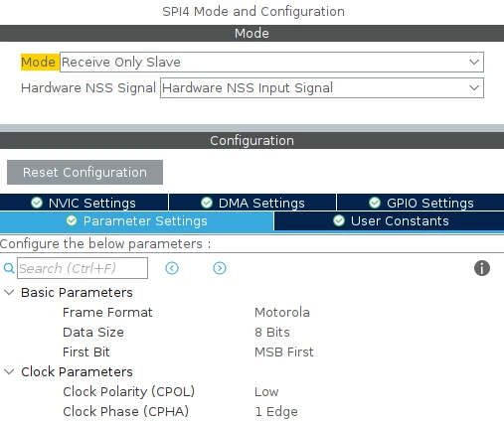Go to previous search result arrow
The image size is (504, 421).
coord(172,268)
